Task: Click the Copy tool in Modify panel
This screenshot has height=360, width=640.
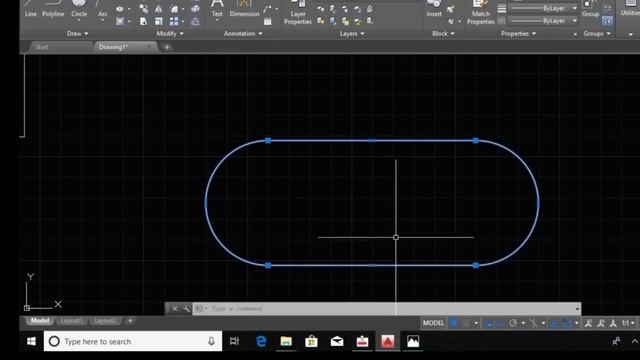Action: [x=144, y=9]
